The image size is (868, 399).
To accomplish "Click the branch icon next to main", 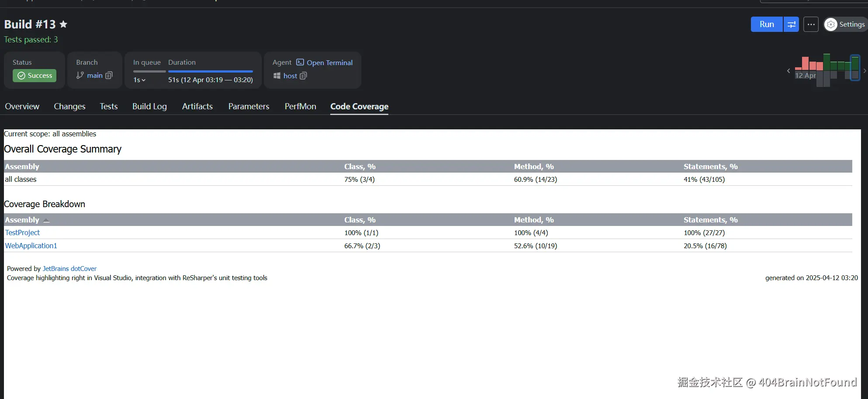I will (x=80, y=75).
